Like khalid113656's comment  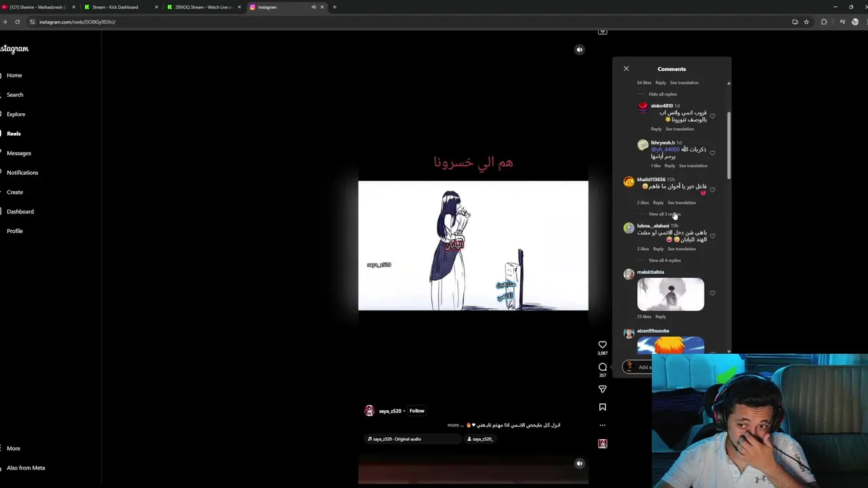(712, 190)
